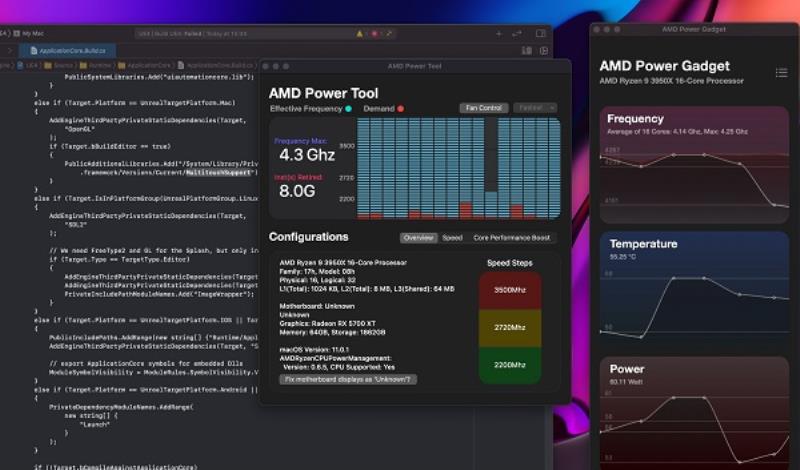Viewport: 800px width, 470px height.
Task: Switch to the Overview tab
Action: pos(418,238)
